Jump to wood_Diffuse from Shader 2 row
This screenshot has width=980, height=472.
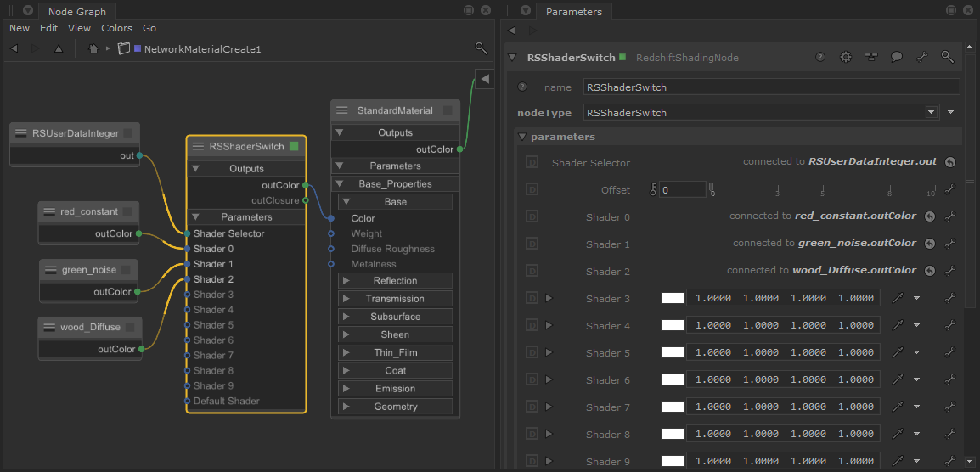point(929,271)
